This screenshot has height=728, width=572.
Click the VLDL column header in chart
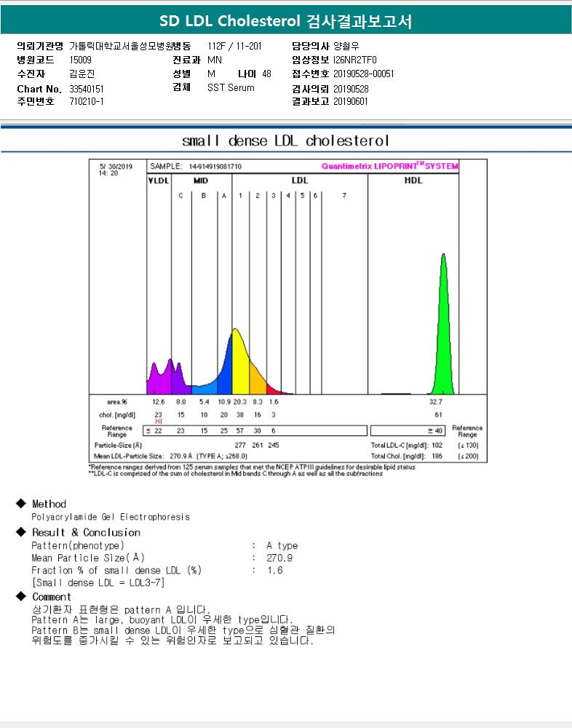pyautogui.click(x=158, y=181)
